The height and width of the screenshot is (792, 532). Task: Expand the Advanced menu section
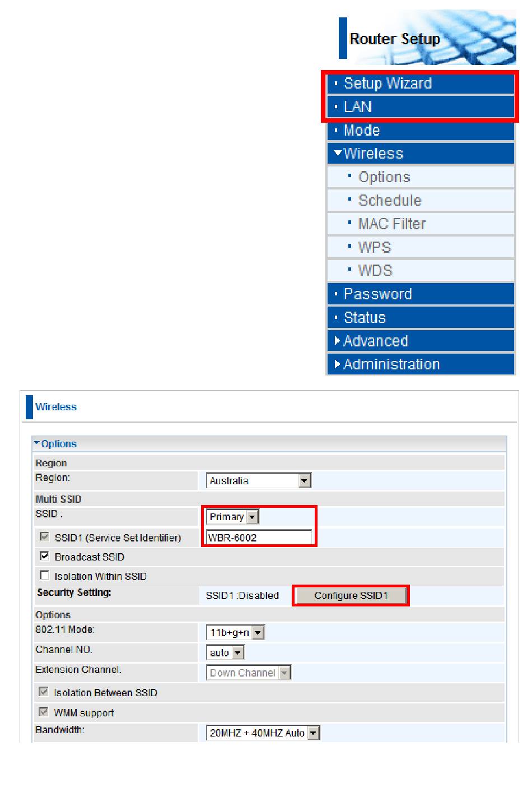point(375,341)
